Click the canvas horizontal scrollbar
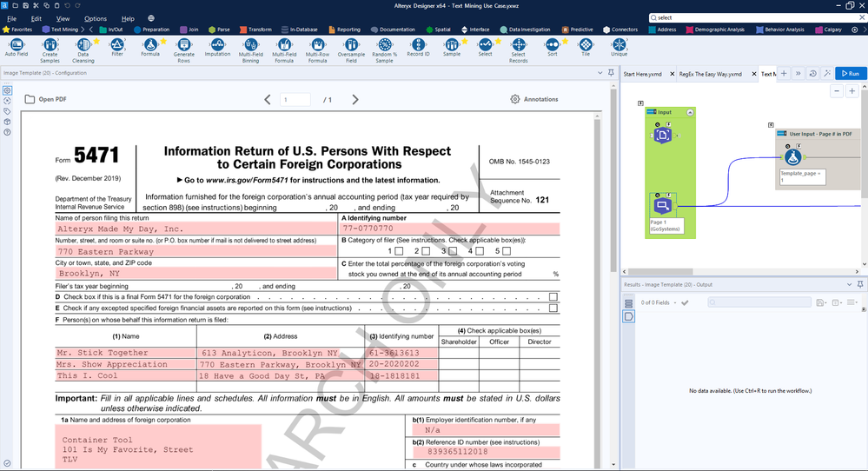This screenshot has width=868, height=471. [659, 272]
